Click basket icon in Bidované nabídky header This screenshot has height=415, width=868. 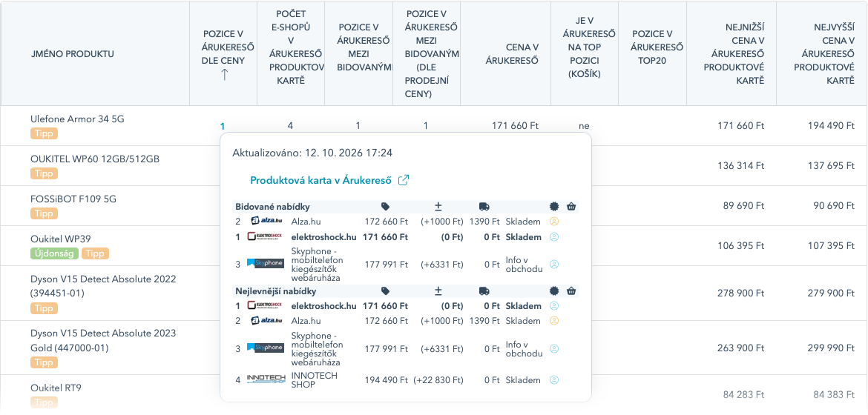point(571,207)
